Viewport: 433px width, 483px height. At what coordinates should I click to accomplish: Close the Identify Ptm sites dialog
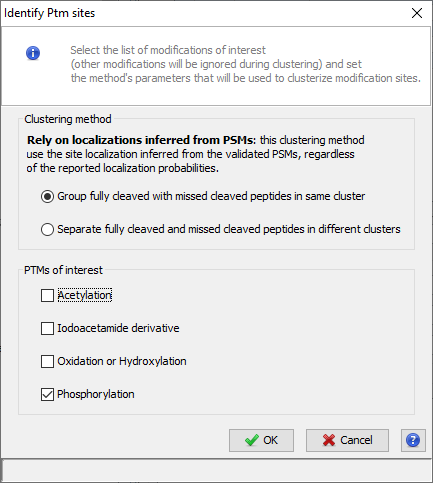tap(417, 13)
